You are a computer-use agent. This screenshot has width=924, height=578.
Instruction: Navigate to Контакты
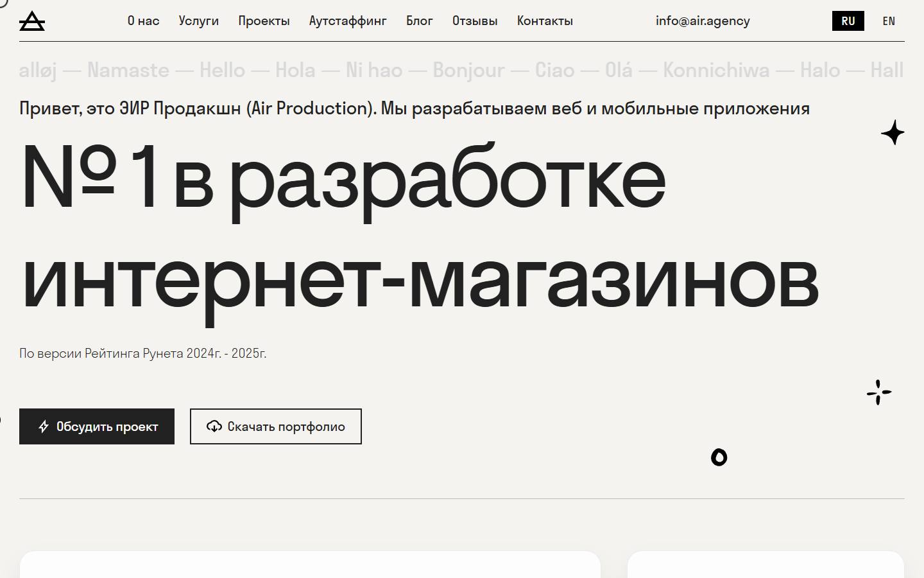(x=545, y=21)
